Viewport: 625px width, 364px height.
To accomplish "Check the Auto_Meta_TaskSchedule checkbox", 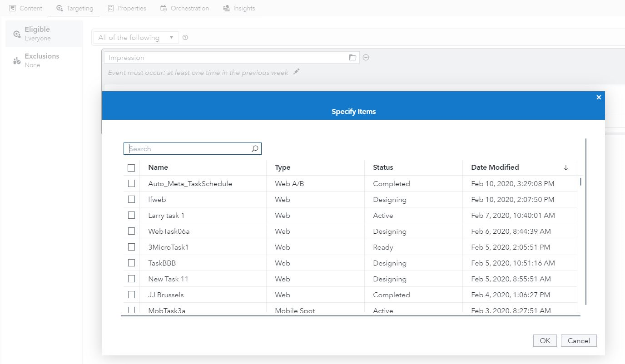I will pos(131,183).
